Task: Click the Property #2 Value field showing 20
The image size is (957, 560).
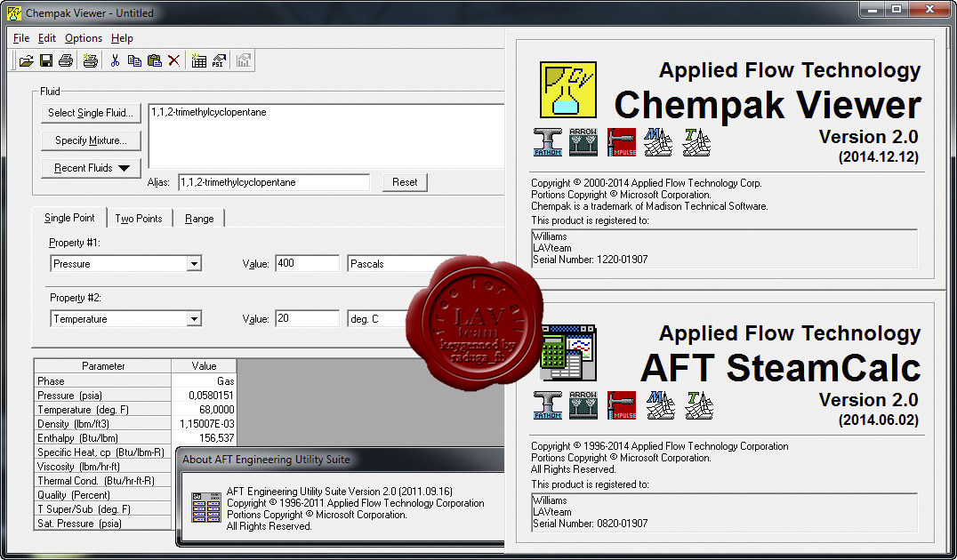Action: coord(307,318)
